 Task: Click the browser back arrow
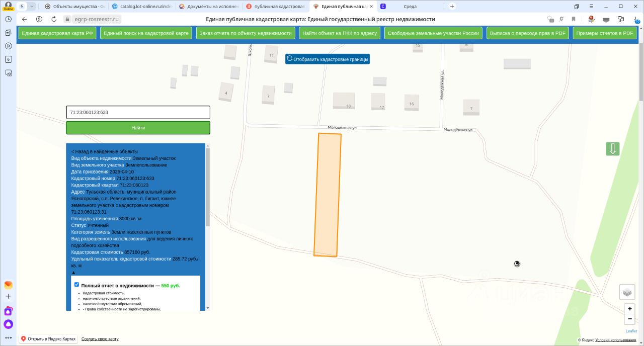tap(24, 19)
